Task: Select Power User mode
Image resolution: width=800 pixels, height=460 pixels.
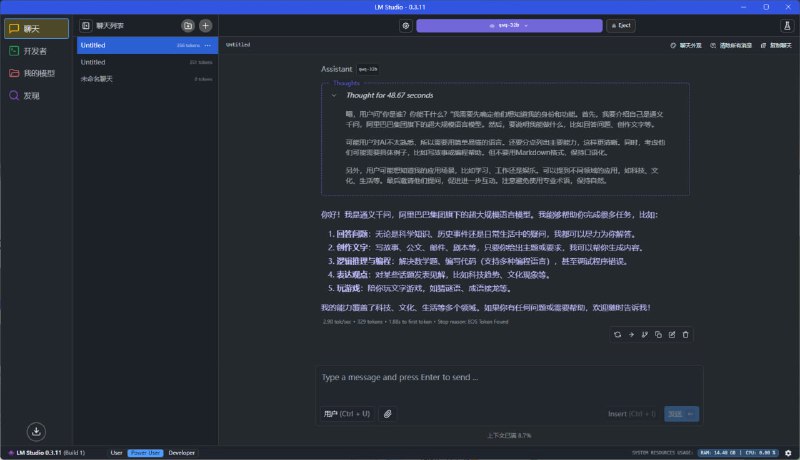Action: 145,453
